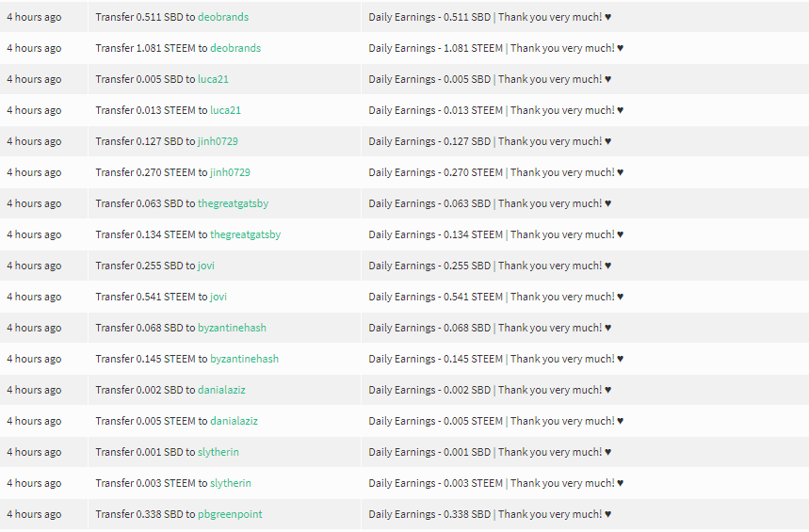Select memo 'Daily Earnings - 0.001 SBD'
The height and width of the screenshot is (532, 809).
pyautogui.click(x=429, y=452)
